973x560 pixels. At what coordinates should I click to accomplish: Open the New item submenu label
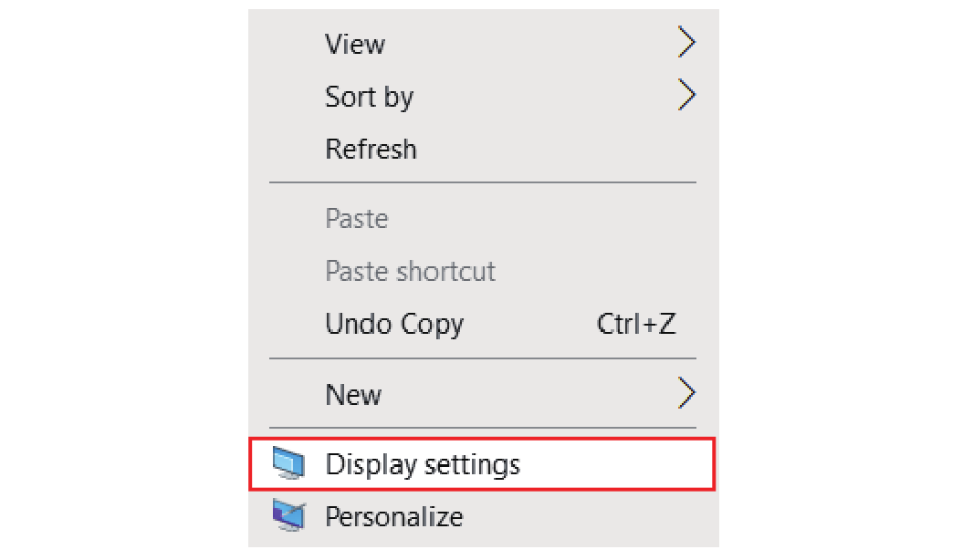(x=353, y=395)
